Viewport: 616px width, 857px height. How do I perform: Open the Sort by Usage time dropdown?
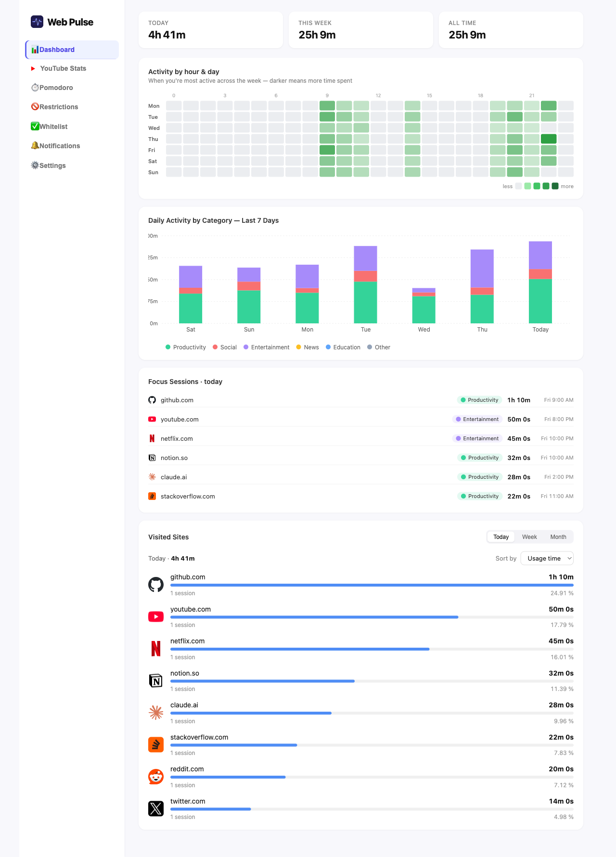tap(547, 558)
